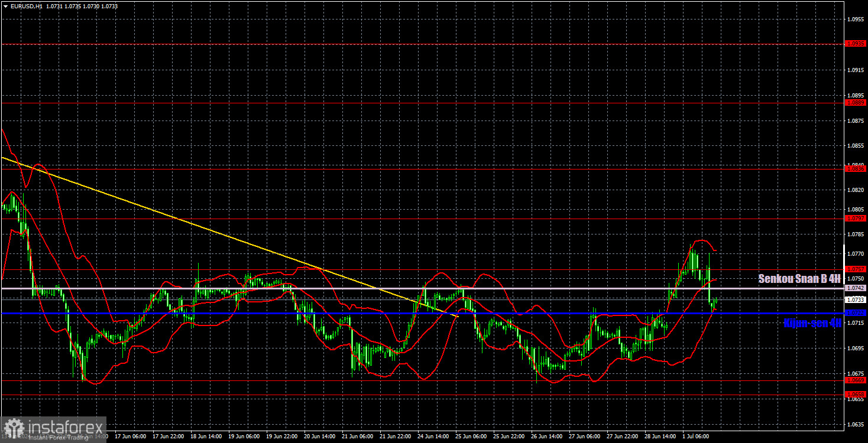This screenshot has width=868, height=443.
Task: Select the Senkou Span B 4H label
Action: tap(799, 278)
